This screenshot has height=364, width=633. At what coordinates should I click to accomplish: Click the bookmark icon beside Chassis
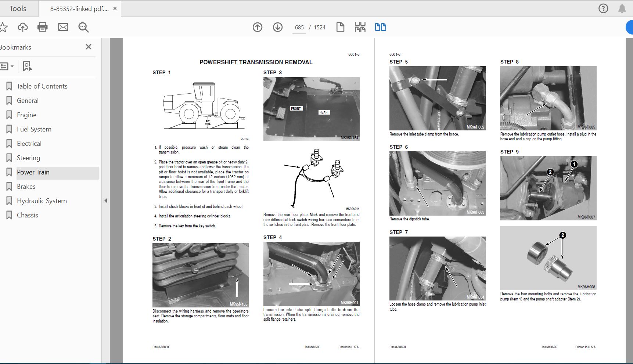(9, 215)
